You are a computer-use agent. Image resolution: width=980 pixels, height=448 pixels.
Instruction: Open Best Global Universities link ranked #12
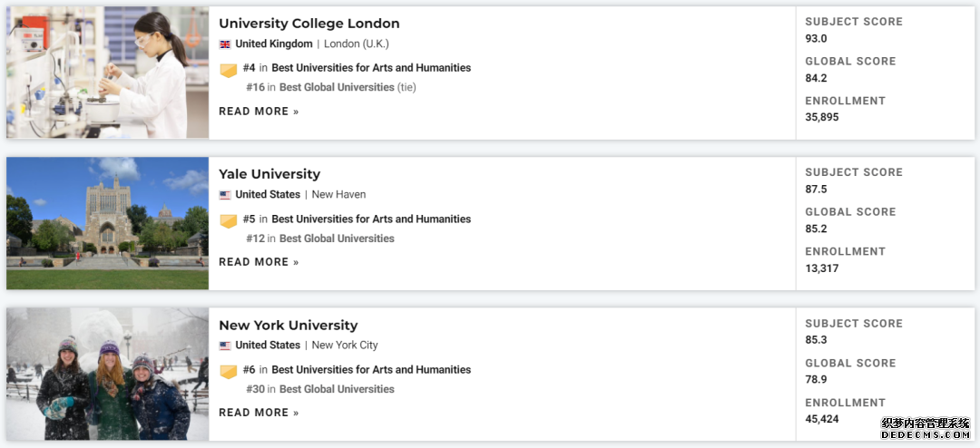pos(337,239)
